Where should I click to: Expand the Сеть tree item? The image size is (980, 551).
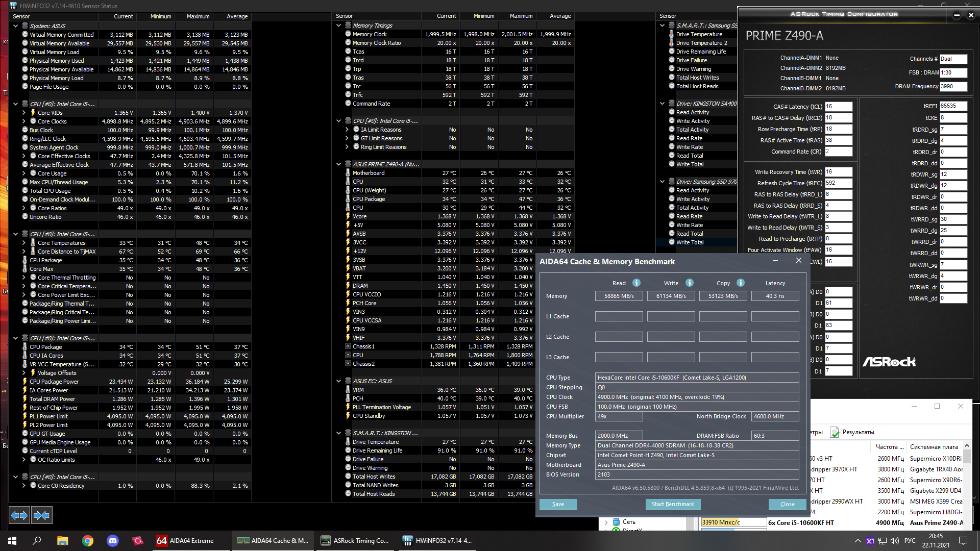[x=606, y=522]
